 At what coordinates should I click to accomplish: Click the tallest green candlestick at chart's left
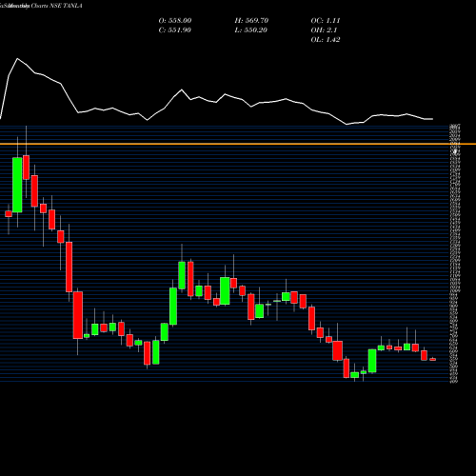[x=17, y=185]
